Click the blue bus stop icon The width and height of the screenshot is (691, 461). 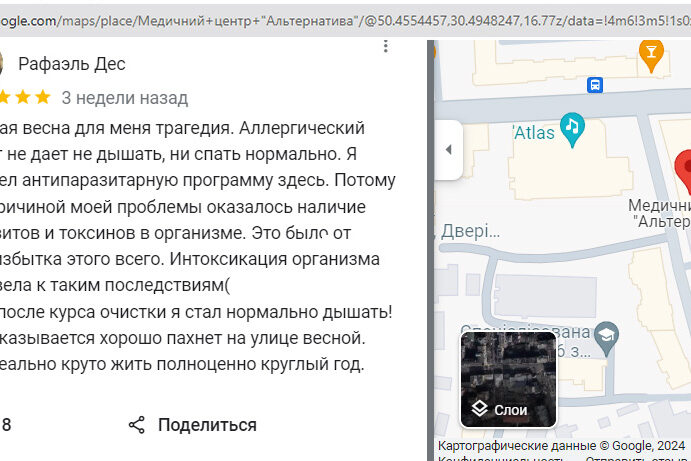595,85
